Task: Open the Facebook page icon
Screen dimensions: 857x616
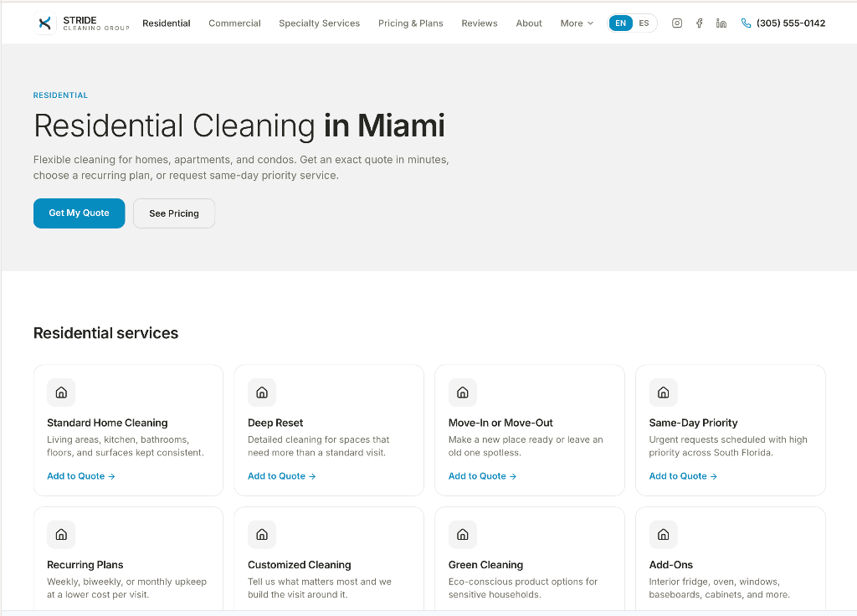Action: point(699,23)
